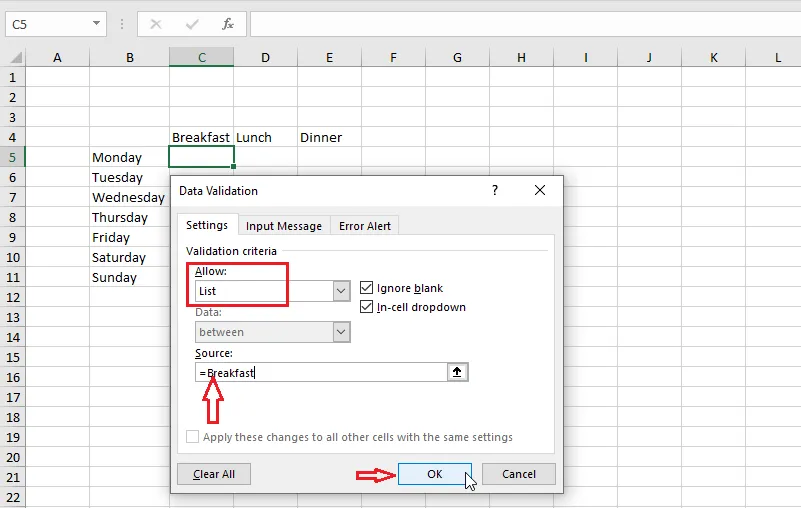Click the collapse dialog icon in Source field

457,372
